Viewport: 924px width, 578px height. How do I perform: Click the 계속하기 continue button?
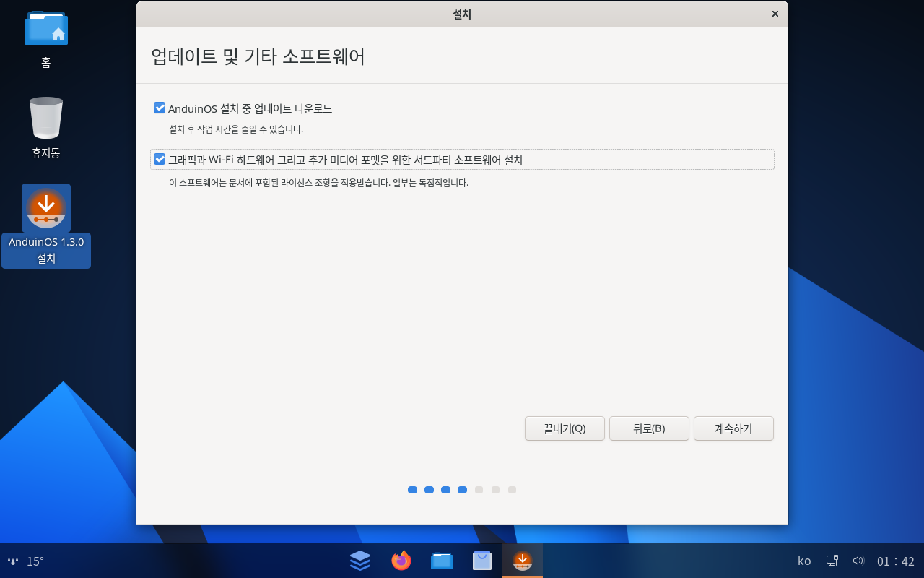pyautogui.click(x=733, y=428)
